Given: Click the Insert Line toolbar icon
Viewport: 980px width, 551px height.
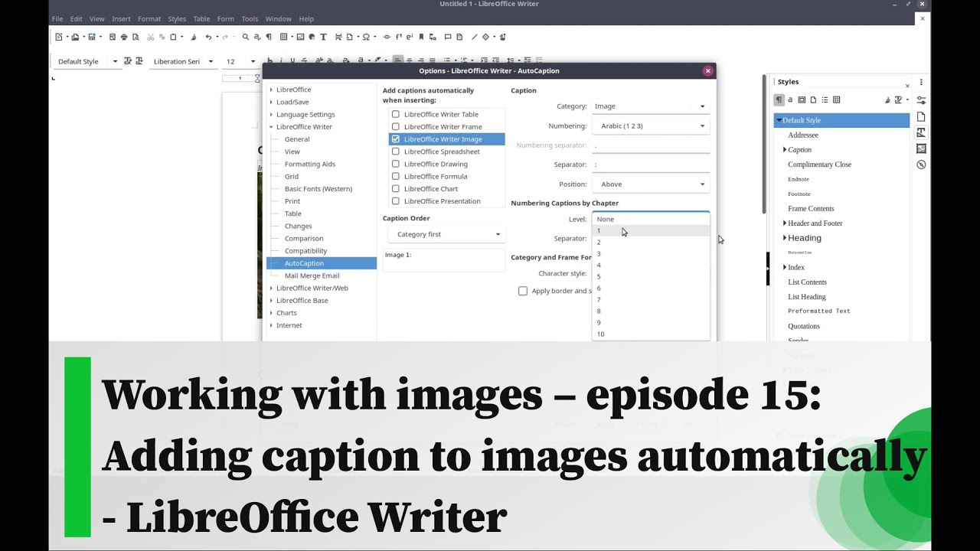Looking at the screenshot, I should pyautogui.click(x=474, y=37).
